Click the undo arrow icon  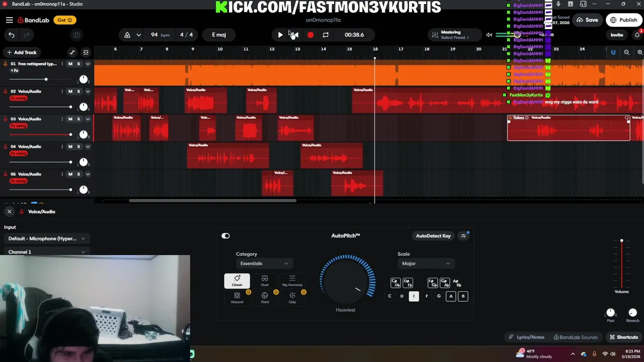click(x=12, y=35)
